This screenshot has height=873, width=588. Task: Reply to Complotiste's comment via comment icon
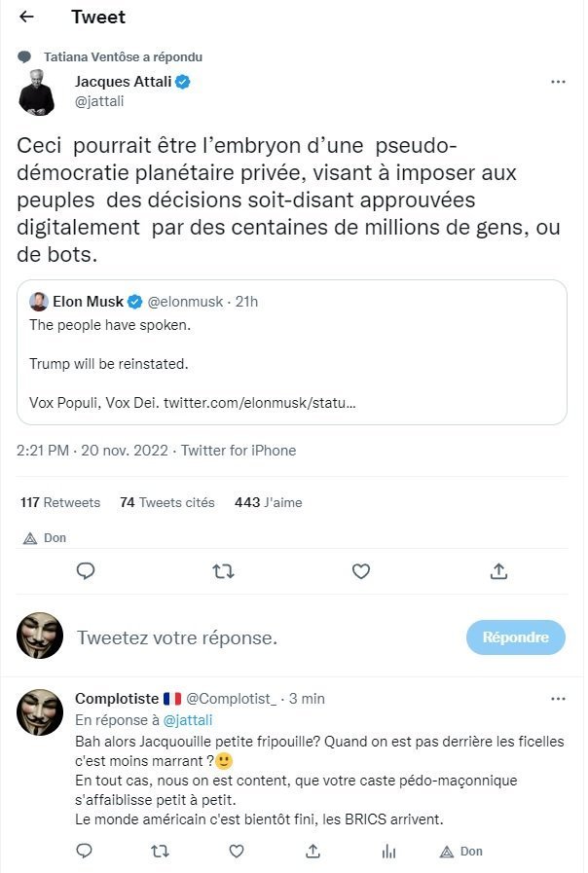85,852
